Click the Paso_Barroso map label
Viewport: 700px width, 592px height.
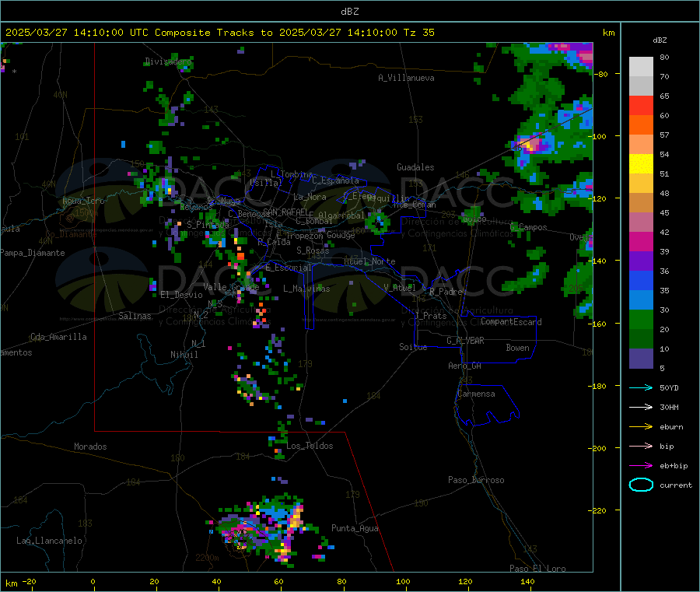[476, 480]
